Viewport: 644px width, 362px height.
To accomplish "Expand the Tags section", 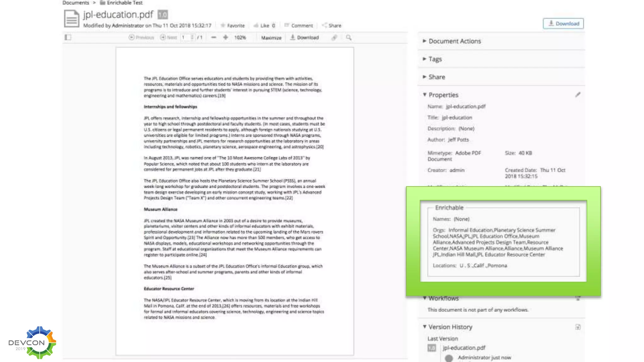I will pos(435,59).
